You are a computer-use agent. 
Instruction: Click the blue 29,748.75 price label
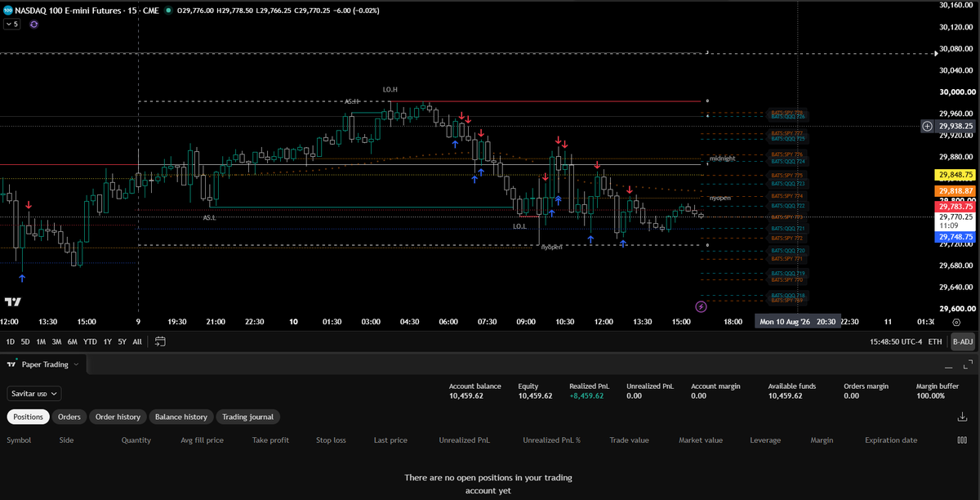(x=955, y=237)
